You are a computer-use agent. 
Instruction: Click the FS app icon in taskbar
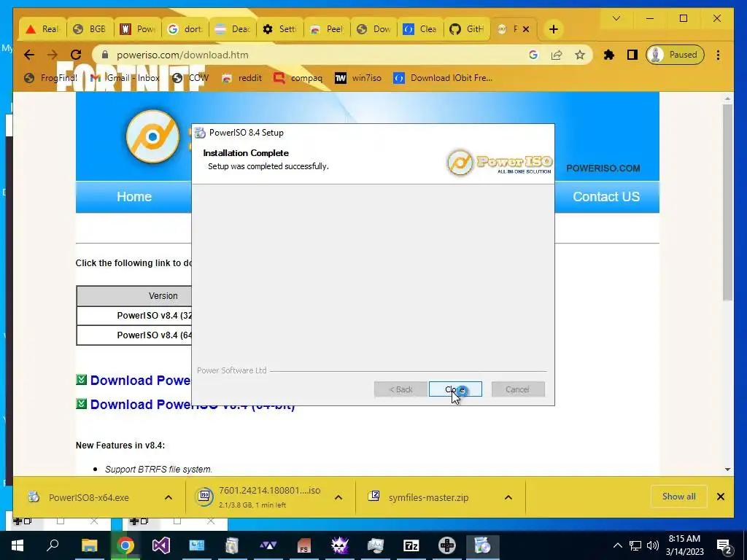point(304,545)
